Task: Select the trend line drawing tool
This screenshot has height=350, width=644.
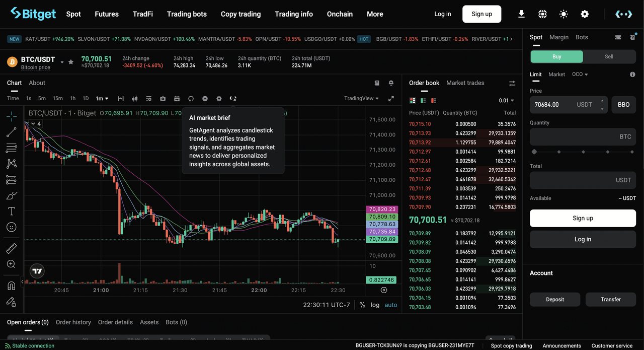Action: coord(11,132)
